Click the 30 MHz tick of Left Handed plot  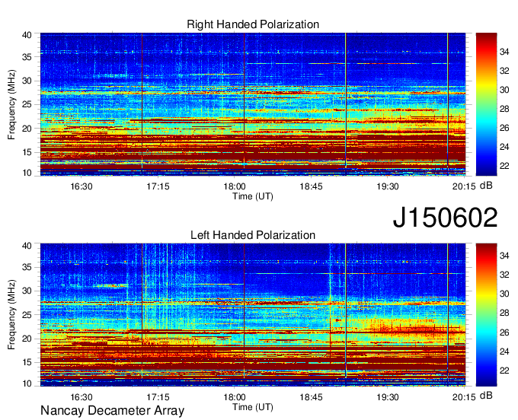tap(27, 291)
